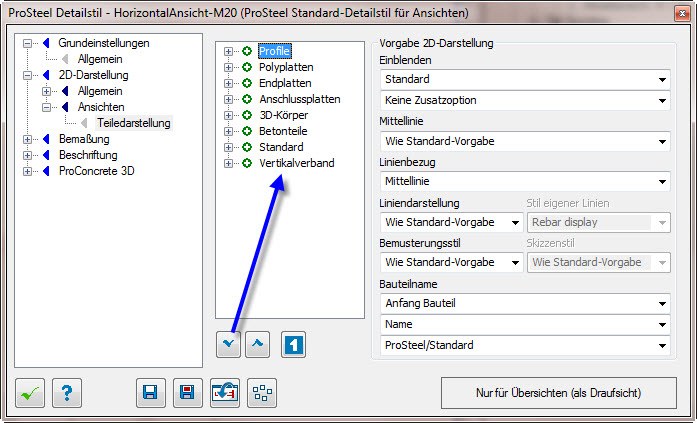Click green plus icon beside Anschlussplatten

tap(247, 99)
